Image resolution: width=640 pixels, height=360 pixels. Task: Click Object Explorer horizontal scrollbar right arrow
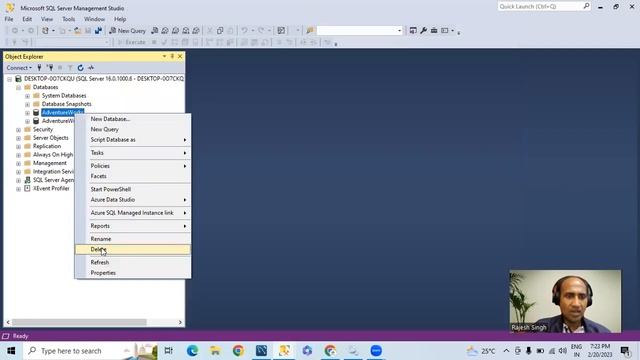click(x=180, y=322)
